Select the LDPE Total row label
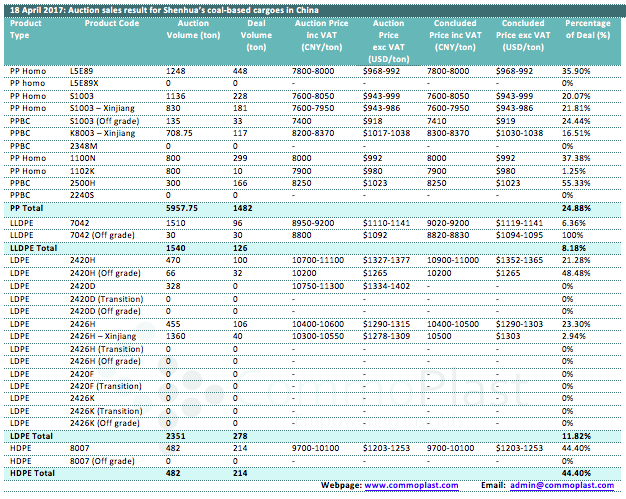The height and width of the screenshot is (499, 626). click(30, 437)
